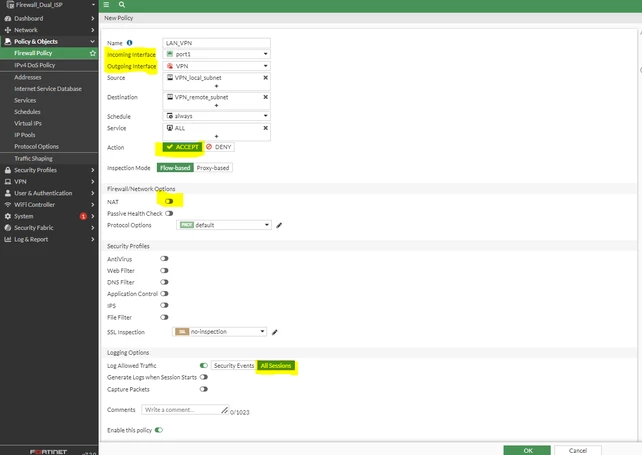Toggle Generate Logs when Session Starts

tap(203, 377)
